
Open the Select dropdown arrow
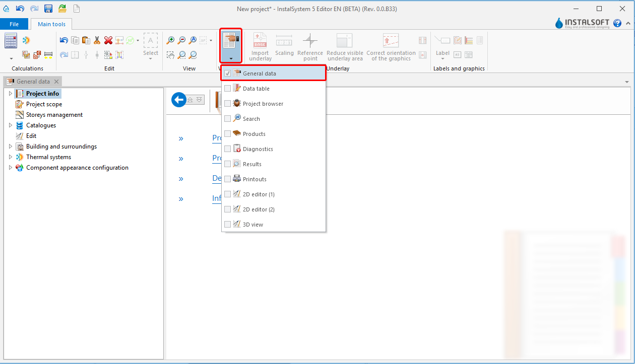click(x=150, y=59)
